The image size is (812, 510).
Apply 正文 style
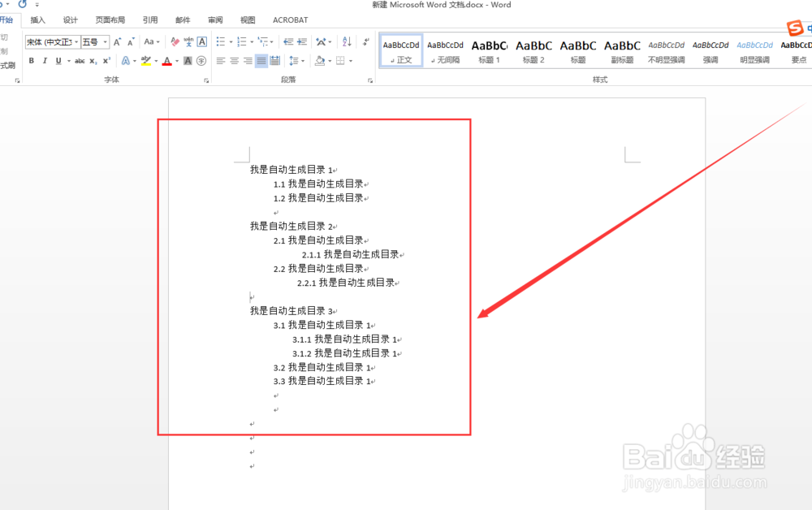(401, 50)
